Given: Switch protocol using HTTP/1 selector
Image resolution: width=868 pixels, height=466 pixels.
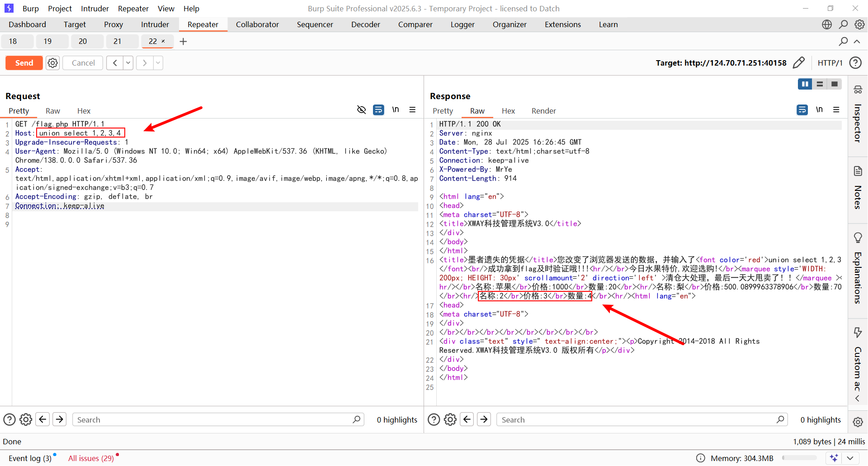Looking at the screenshot, I should (830, 63).
